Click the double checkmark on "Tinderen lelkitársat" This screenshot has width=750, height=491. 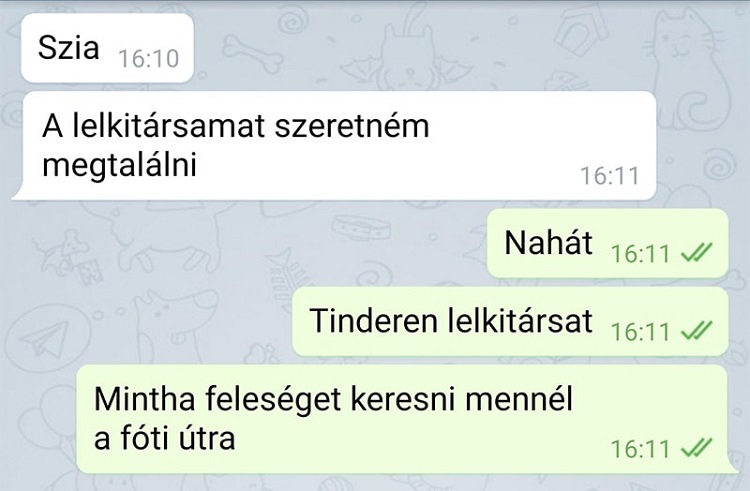tap(696, 331)
